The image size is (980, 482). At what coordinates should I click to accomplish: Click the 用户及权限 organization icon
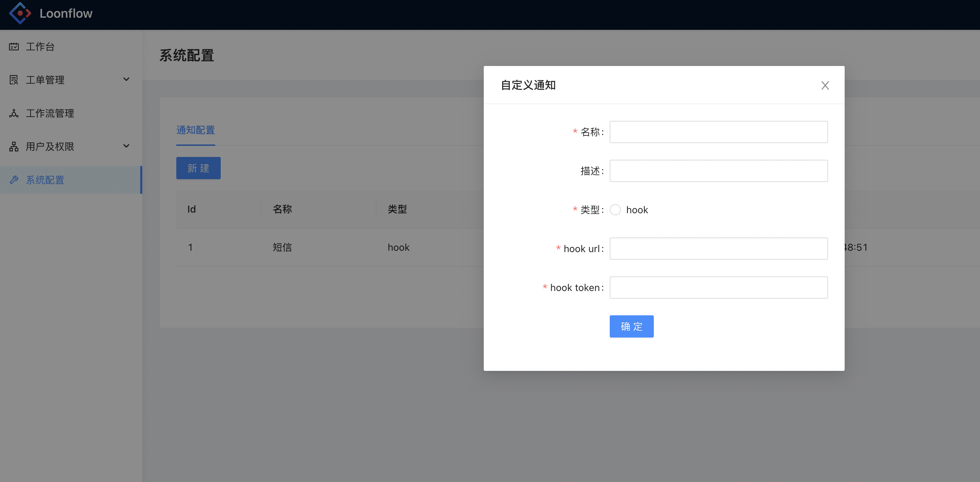[x=14, y=147]
